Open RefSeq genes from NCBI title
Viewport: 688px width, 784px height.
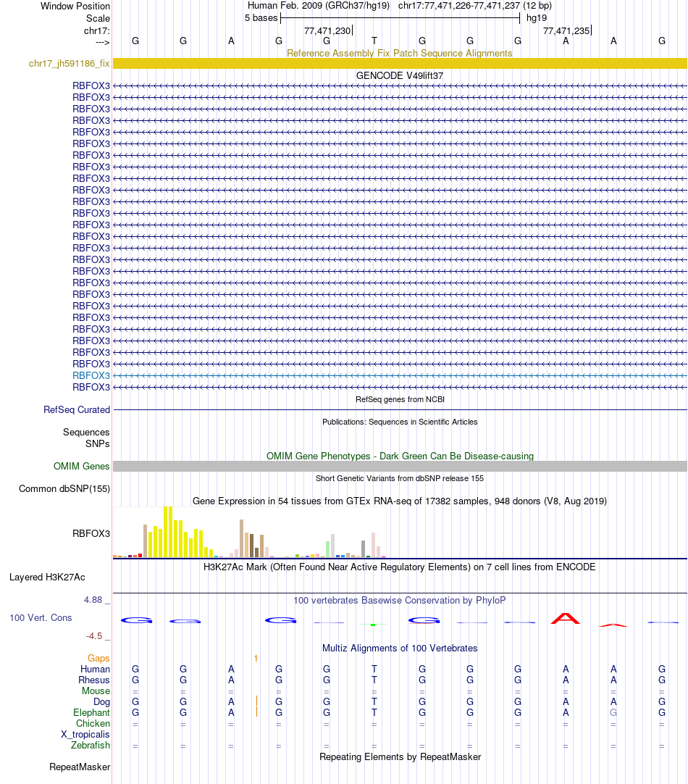click(x=400, y=399)
